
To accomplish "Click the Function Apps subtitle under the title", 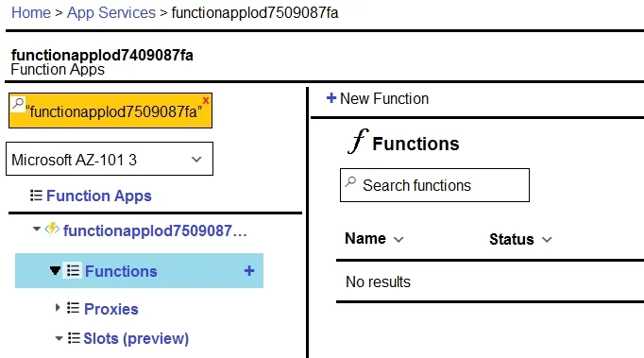I will [58, 70].
